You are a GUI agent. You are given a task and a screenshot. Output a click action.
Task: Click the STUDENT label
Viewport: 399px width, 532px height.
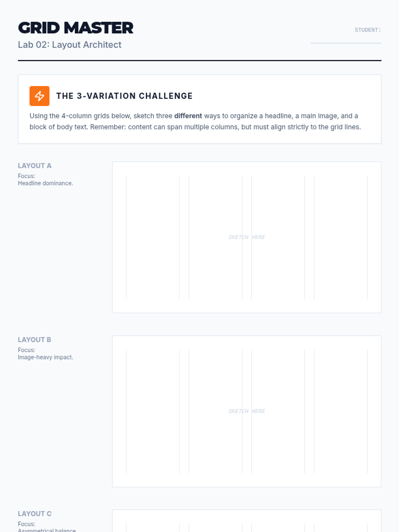[367, 30]
